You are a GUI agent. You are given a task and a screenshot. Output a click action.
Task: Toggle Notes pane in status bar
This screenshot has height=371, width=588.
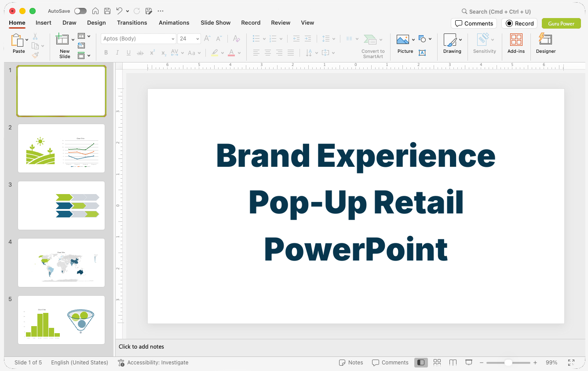(351, 363)
